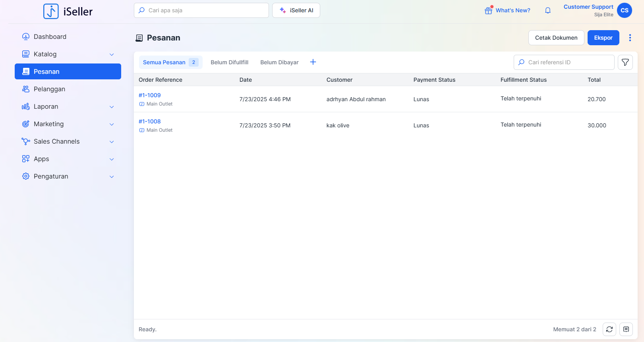Image resolution: width=644 pixels, height=342 pixels.
Task: Open the filter funnel icon
Action: pos(625,62)
